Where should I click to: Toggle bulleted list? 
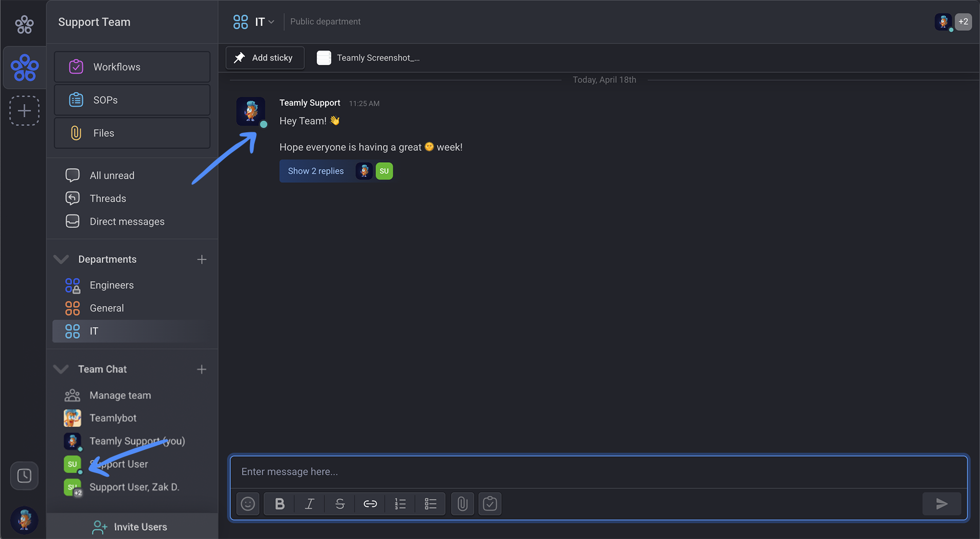431,503
